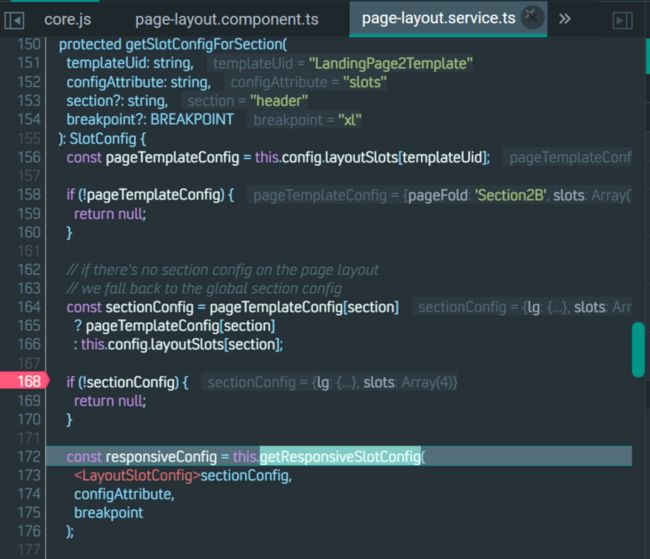650x559 pixels.
Task: Click pageTemplateConfig declaration on line 156
Action: pyautogui.click(x=172, y=158)
